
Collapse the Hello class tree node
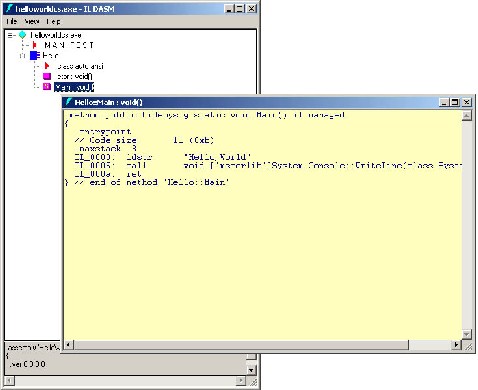click(x=22, y=56)
